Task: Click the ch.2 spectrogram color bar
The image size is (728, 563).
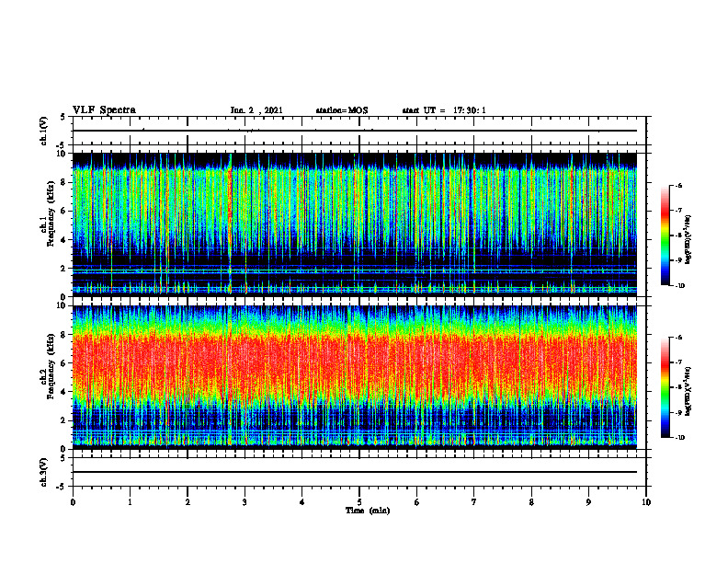Action: (x=665, y=387)
